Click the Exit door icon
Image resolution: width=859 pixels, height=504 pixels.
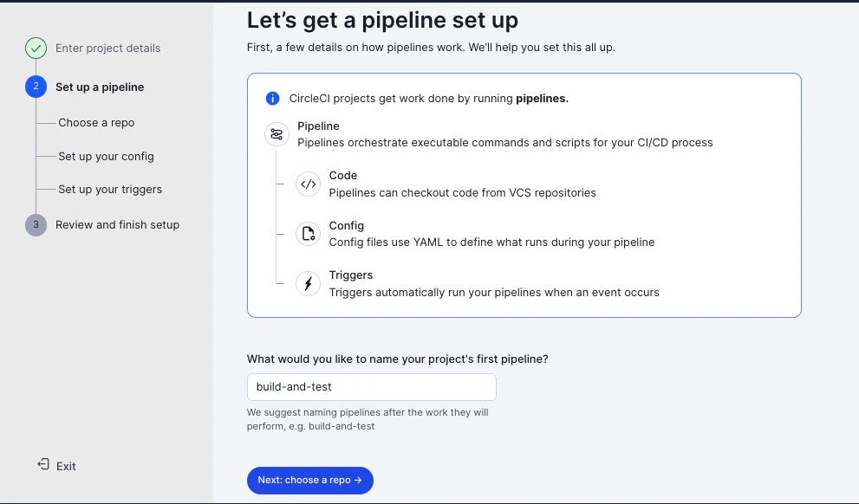click(43, 465)
